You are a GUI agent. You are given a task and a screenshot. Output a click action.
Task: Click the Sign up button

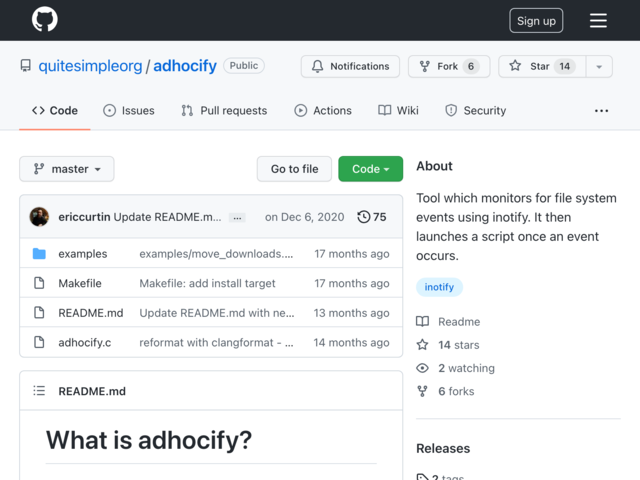click(x=536, y=20)
